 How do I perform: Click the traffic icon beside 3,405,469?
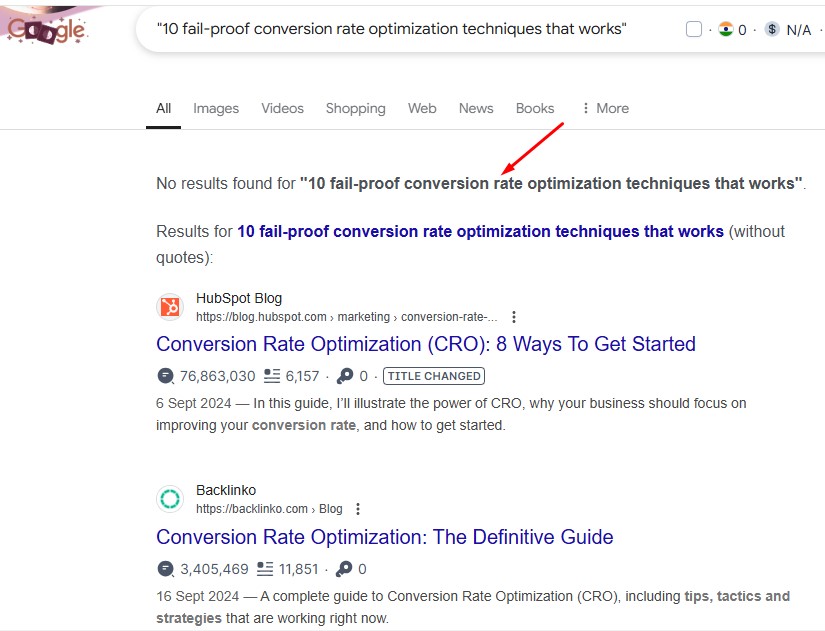click(x=165, y=569)
